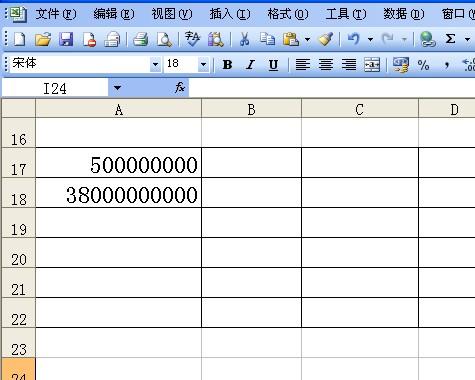This screenshot has width=475, height=380.
Task: Select row 20 header
Action: [18, 253]
